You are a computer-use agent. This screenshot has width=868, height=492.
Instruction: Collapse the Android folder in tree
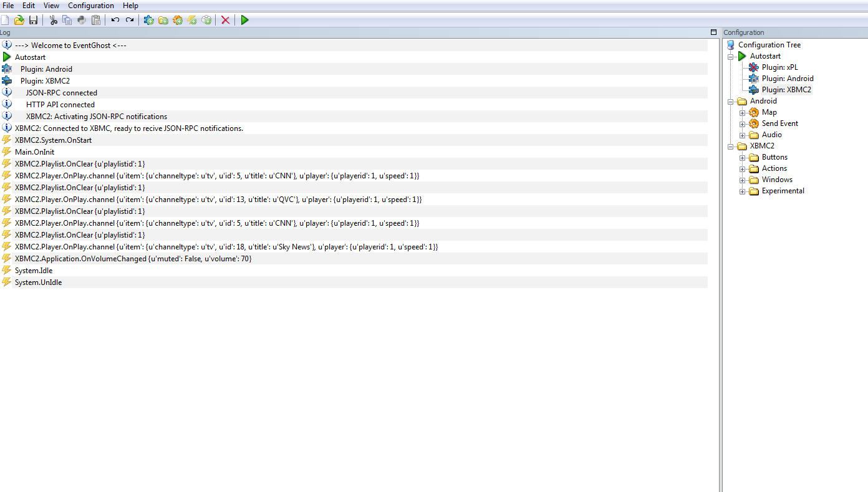point(731,102)
